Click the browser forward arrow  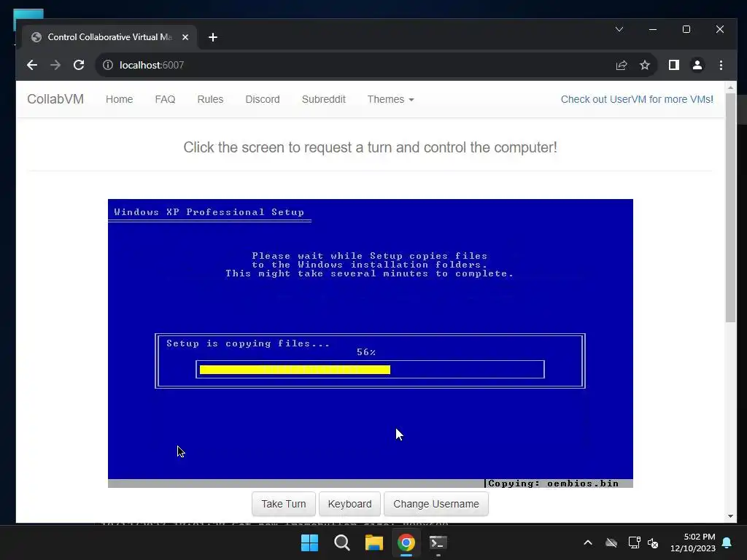click(55, 65)
